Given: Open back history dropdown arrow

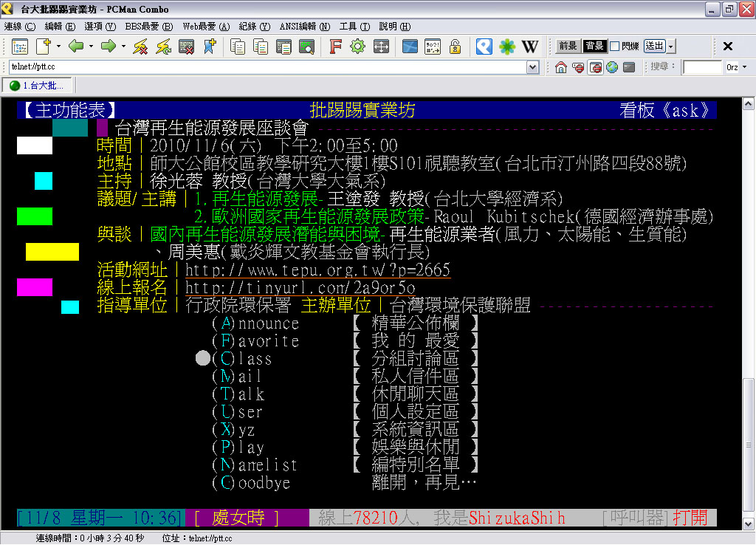Looking at the screenshot, I should coord(91,47).
